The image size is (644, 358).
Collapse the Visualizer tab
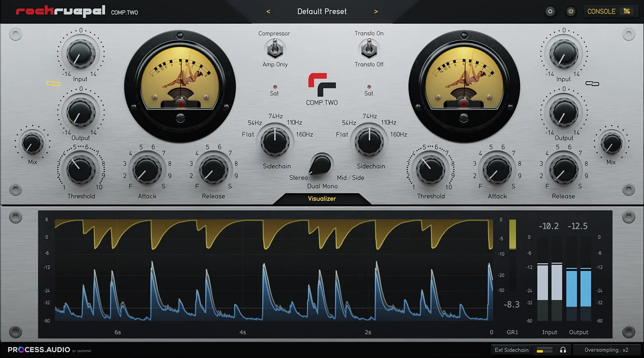pos(322,199)
